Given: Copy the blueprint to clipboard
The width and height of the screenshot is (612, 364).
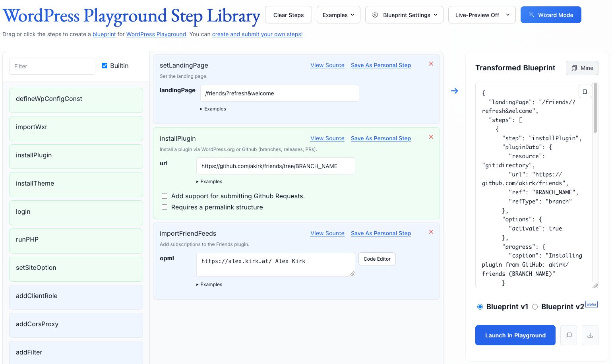Looking at the screenshot, I should (x=568, y=335).
